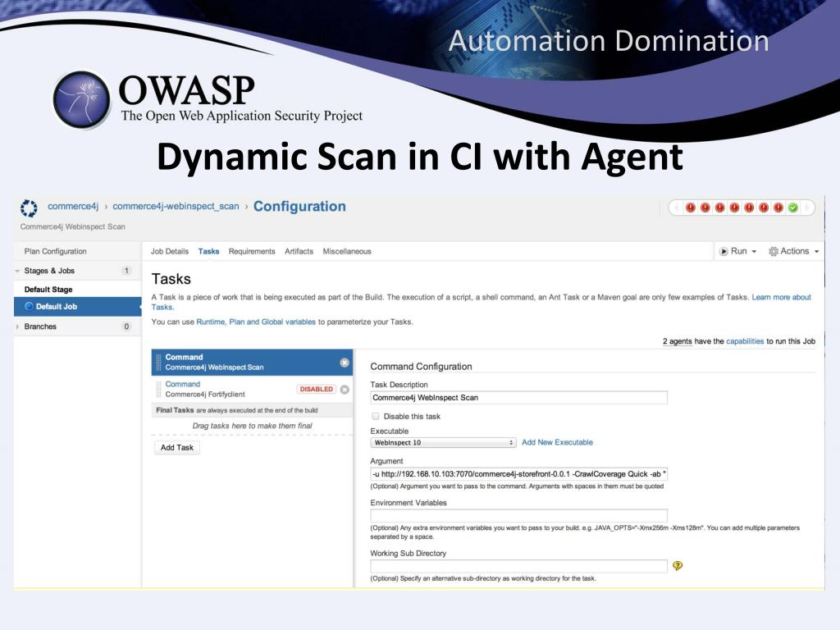Click the Working Sub Directory help icon
This screenshot has height=630, width=840.
(678, 566)
